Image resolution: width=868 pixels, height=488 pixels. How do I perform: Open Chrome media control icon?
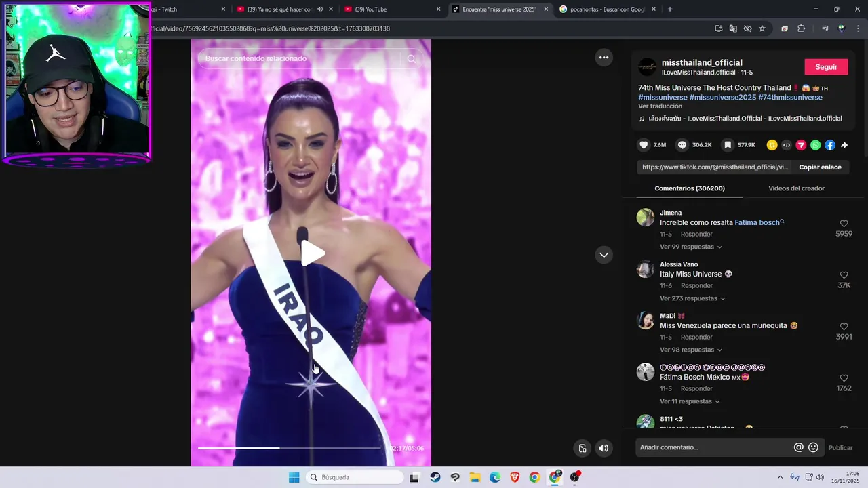click(x=825, y=28)
